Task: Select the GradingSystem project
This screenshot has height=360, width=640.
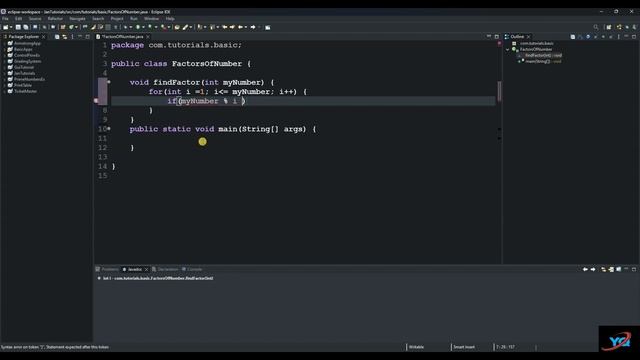Action: [27, 61]
